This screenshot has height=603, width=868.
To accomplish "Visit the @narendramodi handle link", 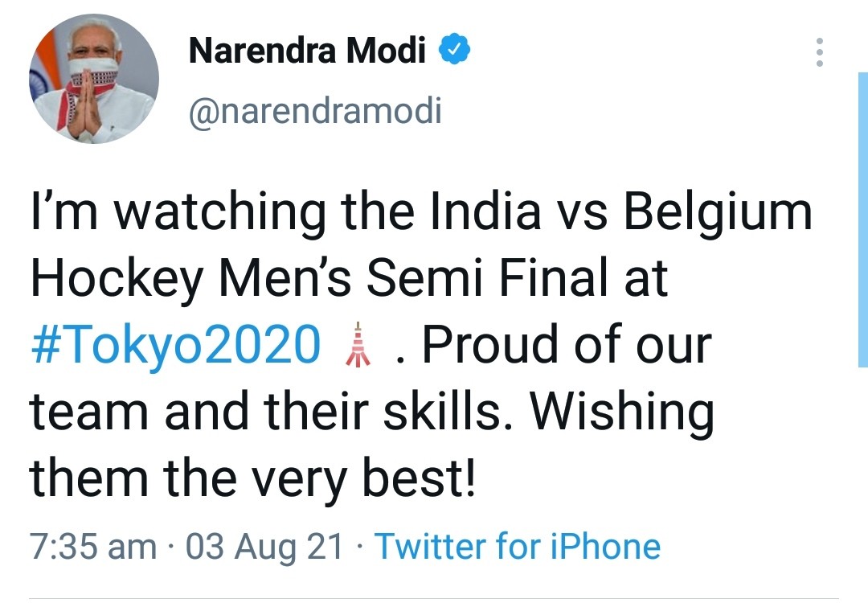I will (315, 111).
